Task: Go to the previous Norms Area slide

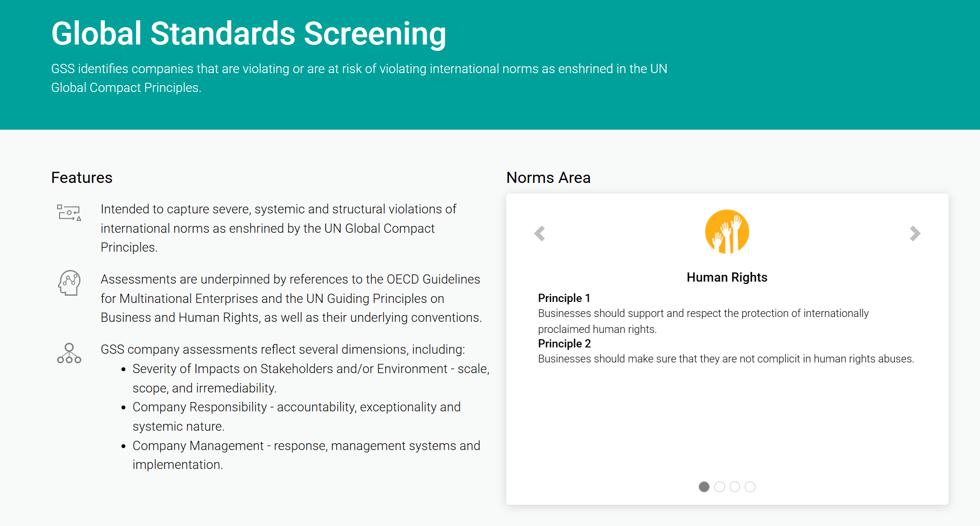Action: tap(540, 233)
